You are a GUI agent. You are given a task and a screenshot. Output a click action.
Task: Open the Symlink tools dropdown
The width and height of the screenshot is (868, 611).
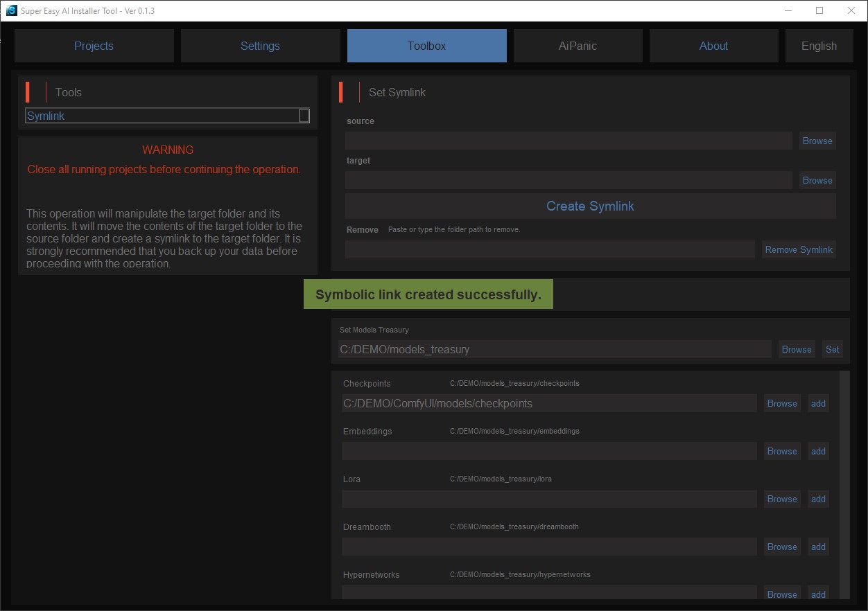point(167,116)
